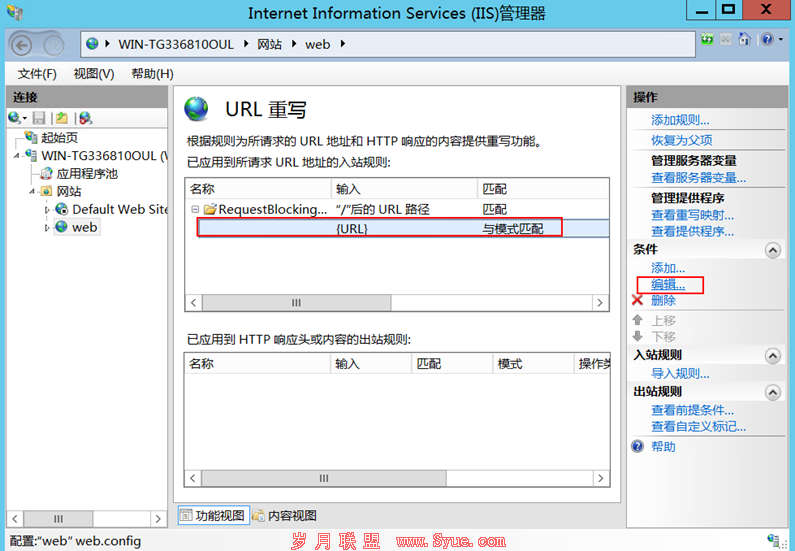The height and width of the screenshot is (551, 795).
Task: Collapse the RequestBlocking rule row
Action: (195, 209)
